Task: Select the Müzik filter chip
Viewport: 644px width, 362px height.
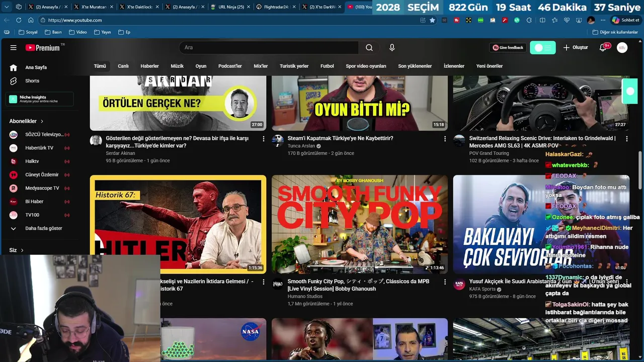Action: tap(177, 66)
